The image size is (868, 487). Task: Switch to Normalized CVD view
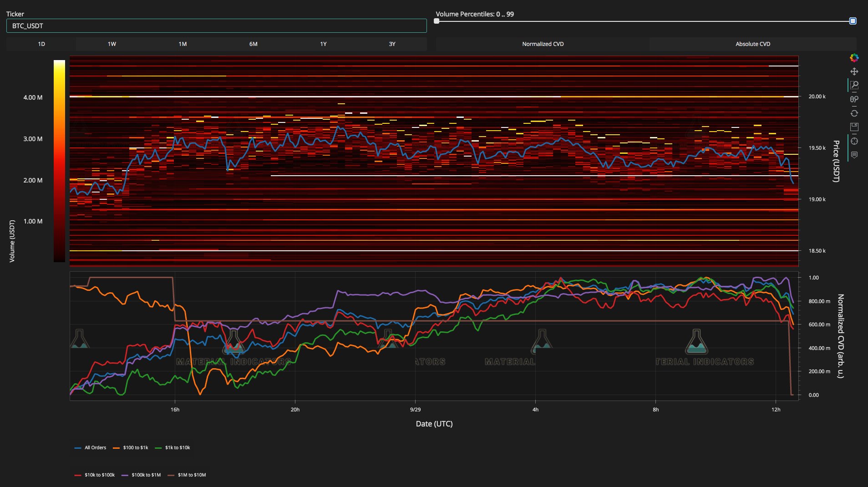point(543,44)
